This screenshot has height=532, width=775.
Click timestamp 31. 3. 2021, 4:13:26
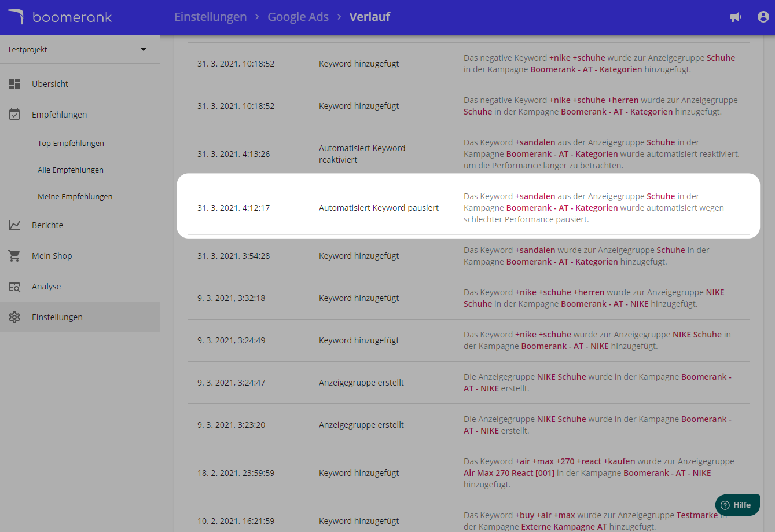pyautogui.click(x=233, y=154)
